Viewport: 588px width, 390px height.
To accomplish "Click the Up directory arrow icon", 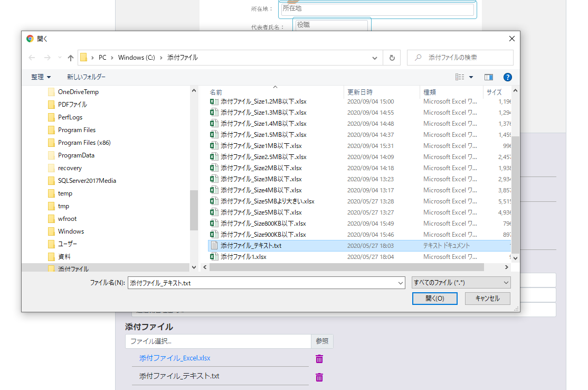I will [70, 58].
